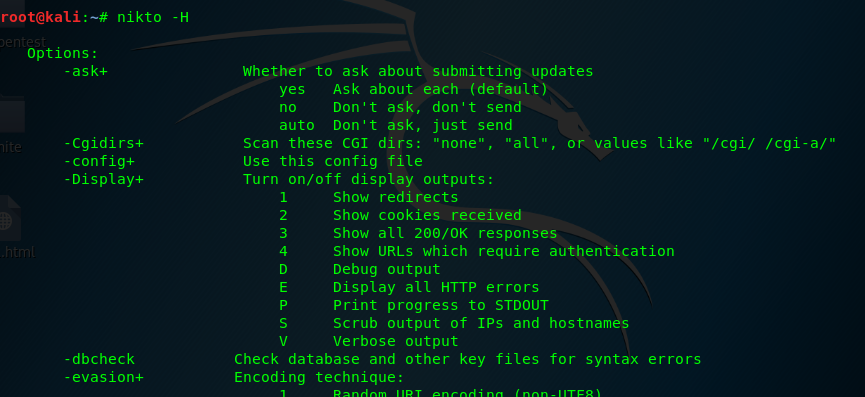Click the 'Options:' heading in terminal
The width and height of the screenshot is (865, 397).
[x=62, y=53]
